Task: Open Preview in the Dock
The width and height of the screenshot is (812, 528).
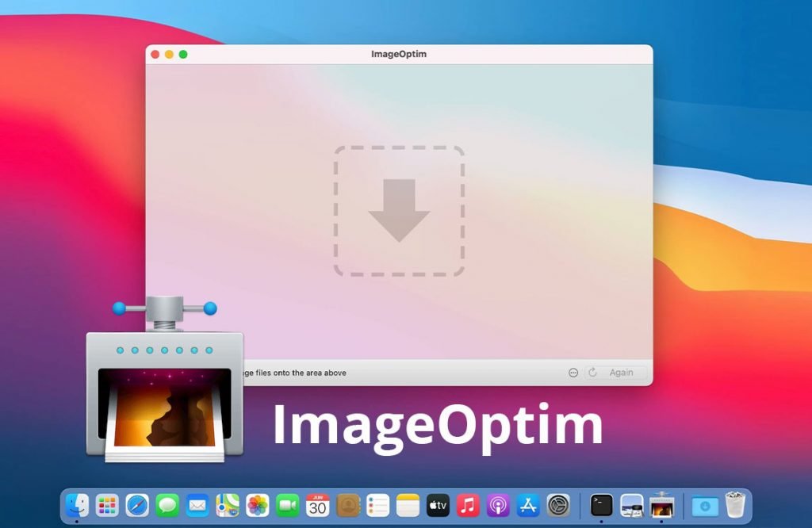Action: pos(632,505)
